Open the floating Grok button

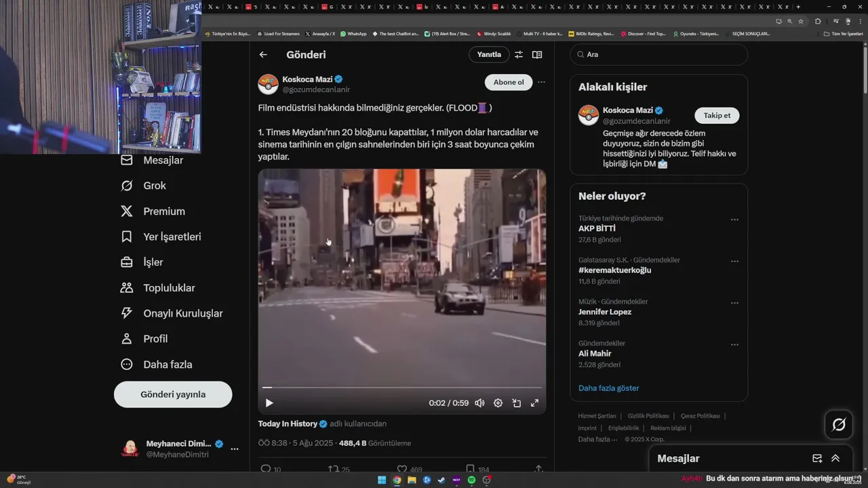[x=839, y=425]
